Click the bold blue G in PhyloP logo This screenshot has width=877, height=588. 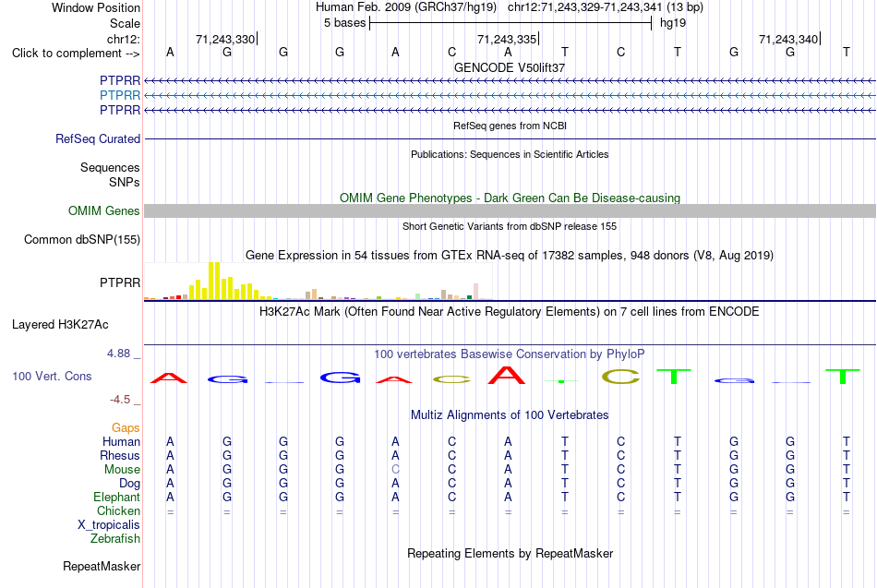(x=340, y=378)
